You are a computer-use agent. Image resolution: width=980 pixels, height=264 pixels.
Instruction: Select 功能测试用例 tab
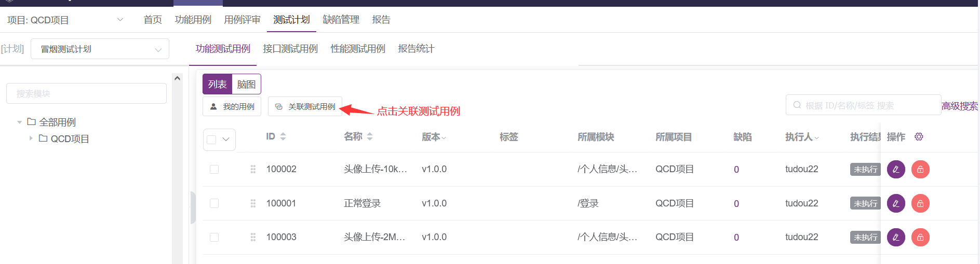click(223, 49)
